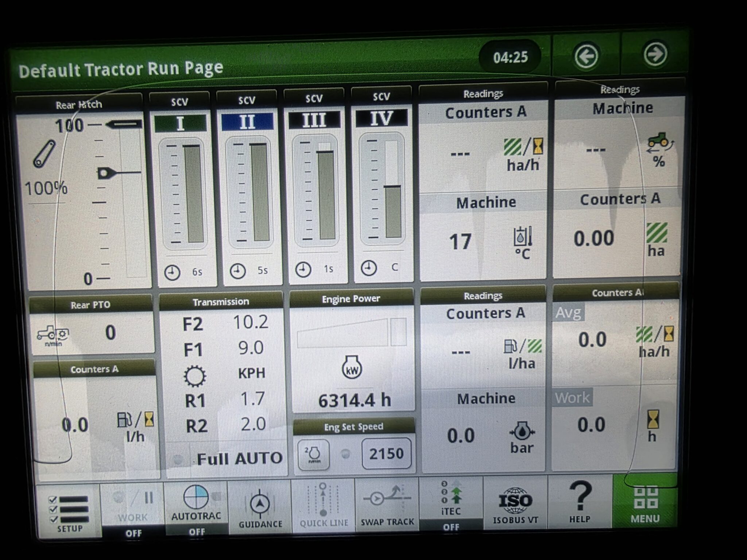Toggle WORK recording on
Viewport: 747px width, 560px height.
click(133, 507)
